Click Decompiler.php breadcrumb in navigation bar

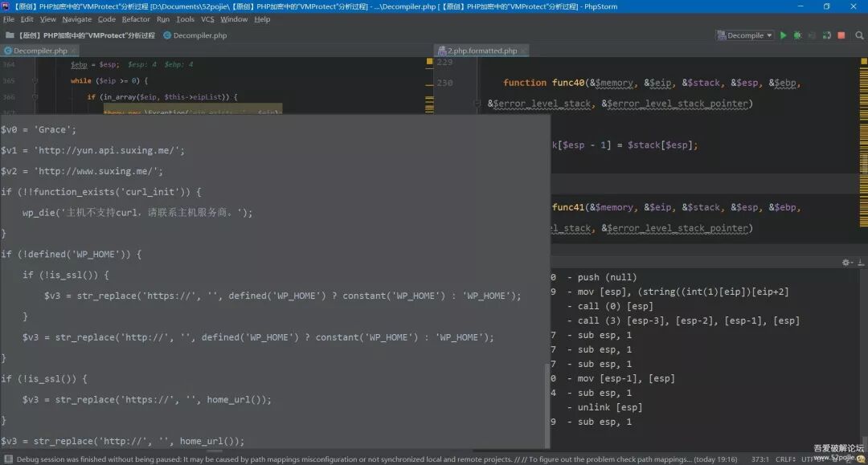click(x=194, y=35)
